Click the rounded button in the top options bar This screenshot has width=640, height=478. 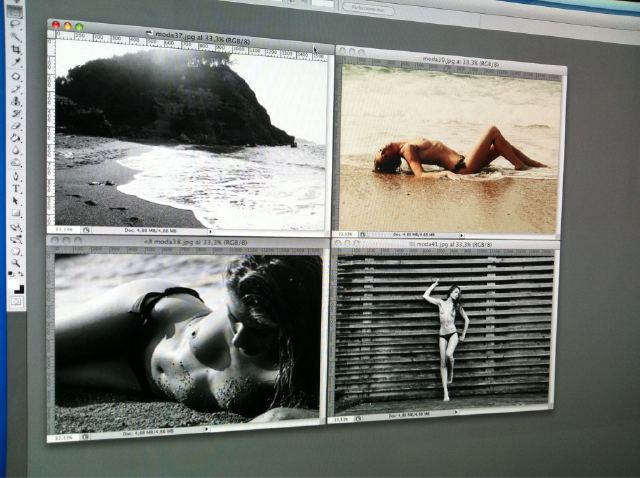pos(368,9)
